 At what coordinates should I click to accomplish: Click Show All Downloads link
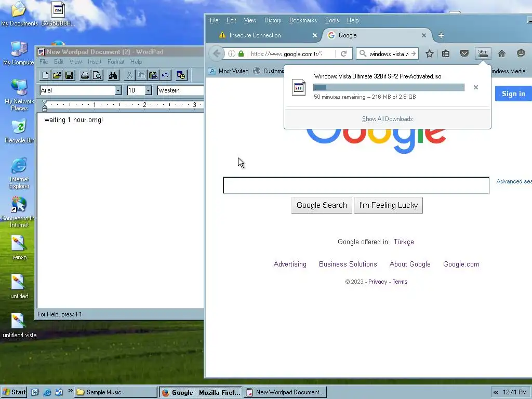[387, 119]
